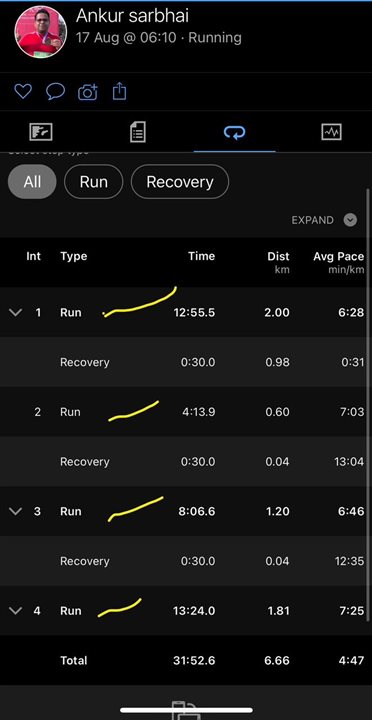Like the activity with heart icon

pyautogui.click(x=23, y=91)
